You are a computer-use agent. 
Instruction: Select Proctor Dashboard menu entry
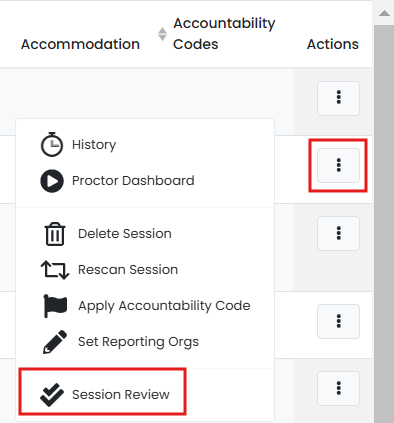(x=133, y=181)
